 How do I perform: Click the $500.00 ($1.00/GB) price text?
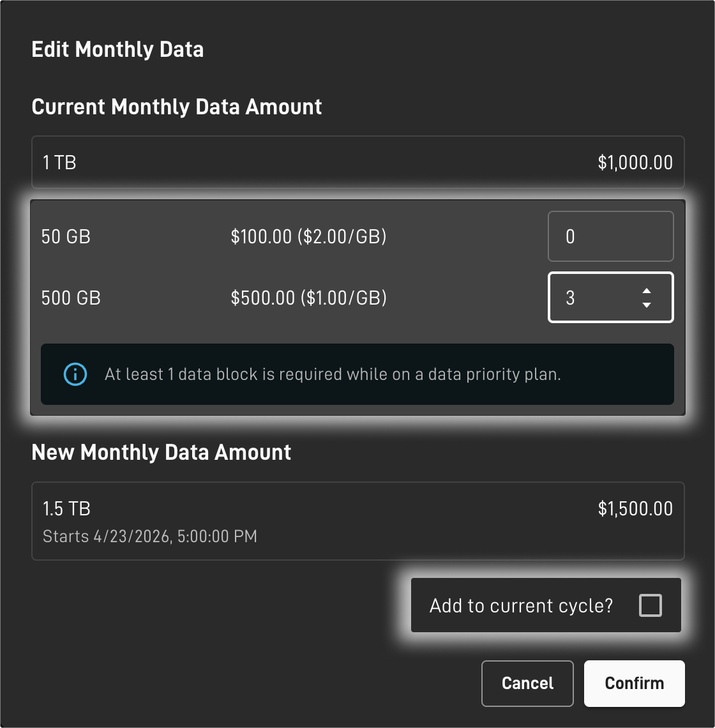click(308, 298)
